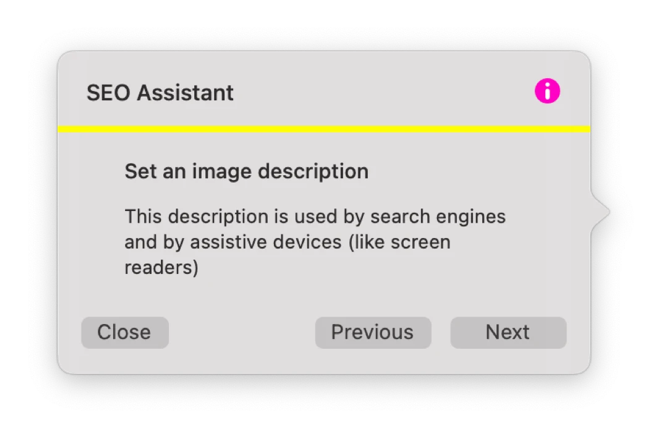Screen dimensions: 648x438
Task: Click the Next button
Action: (508, 333)
